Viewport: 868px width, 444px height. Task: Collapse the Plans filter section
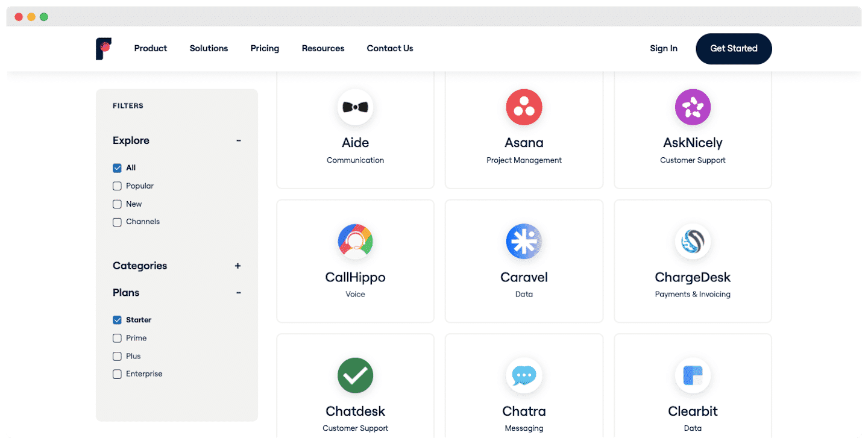point(238,293)
